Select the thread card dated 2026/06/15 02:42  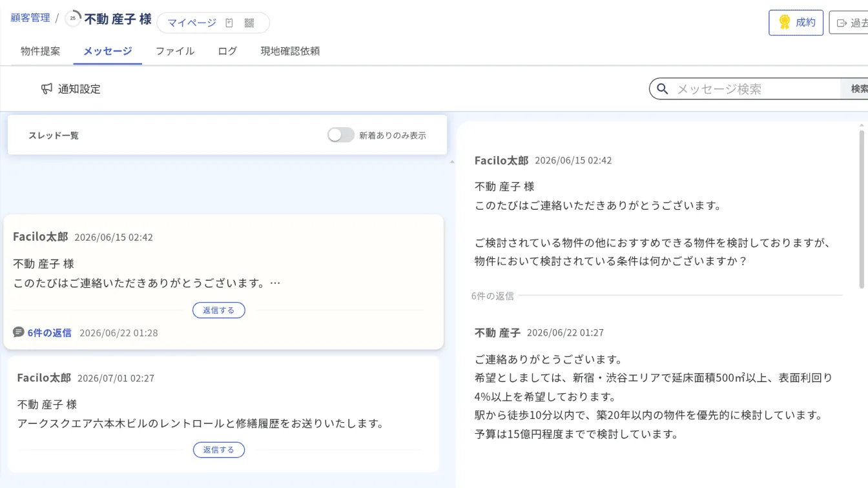coord(223,282)
